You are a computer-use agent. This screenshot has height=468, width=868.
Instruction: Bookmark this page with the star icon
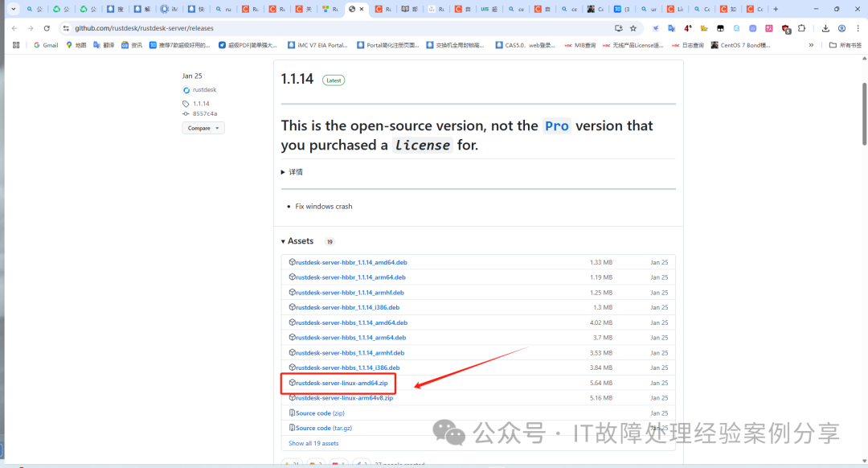[x=633, y=28]
